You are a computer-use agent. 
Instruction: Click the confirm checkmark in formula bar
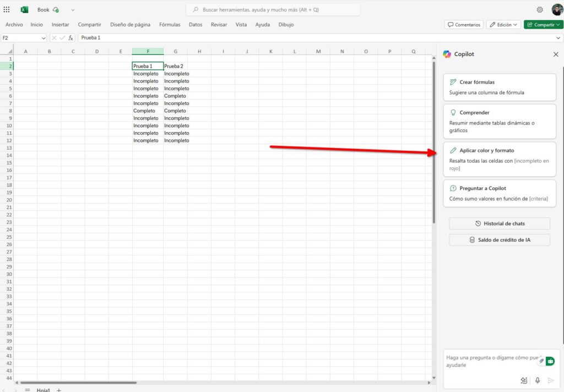point(62,38)
